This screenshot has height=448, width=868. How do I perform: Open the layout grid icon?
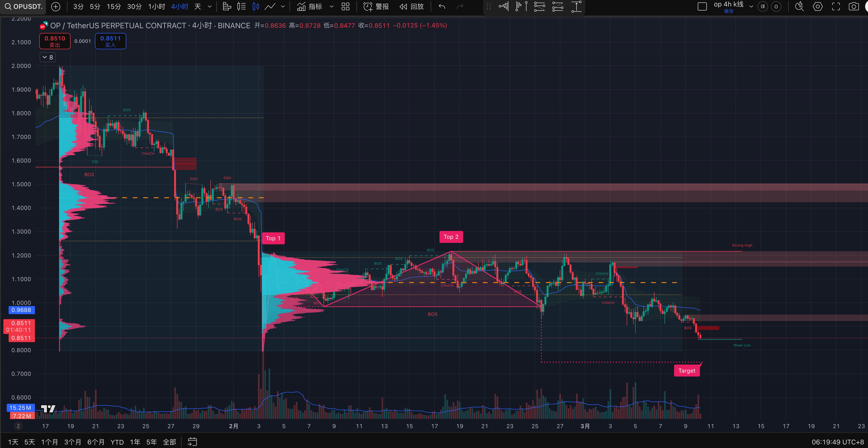click(x=345, y=6)
